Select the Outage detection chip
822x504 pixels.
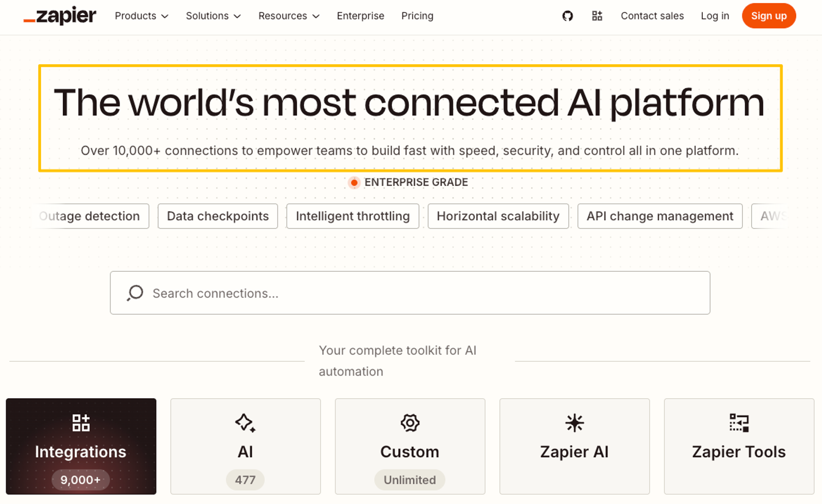click(94, 216)
